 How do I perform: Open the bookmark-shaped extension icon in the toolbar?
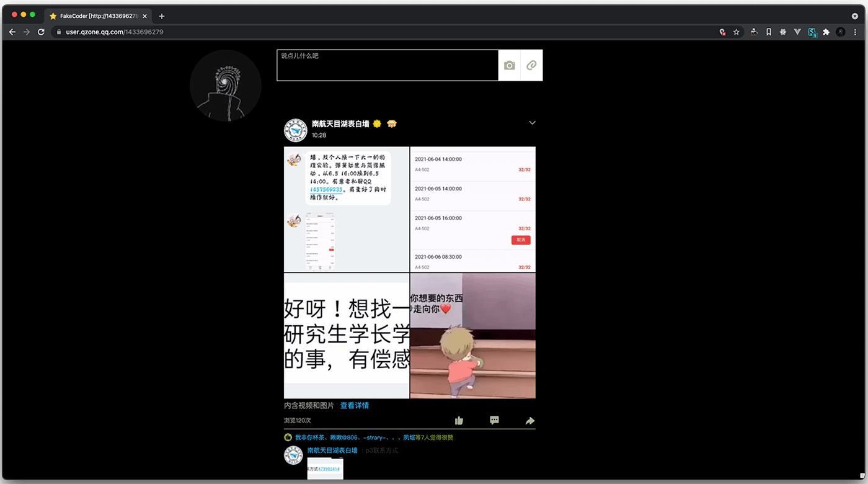(769, 32)
